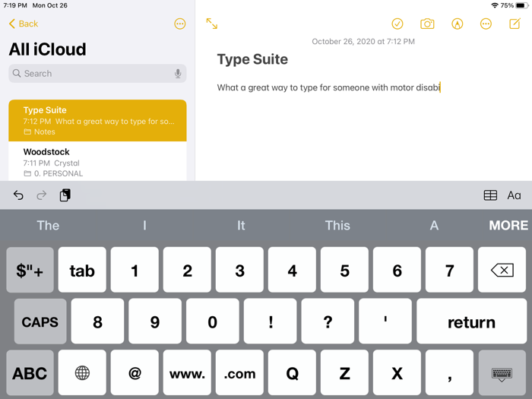Viewport: 532px width, 399px height.
Task: Tap the @ key
Action: click(135, 373)
